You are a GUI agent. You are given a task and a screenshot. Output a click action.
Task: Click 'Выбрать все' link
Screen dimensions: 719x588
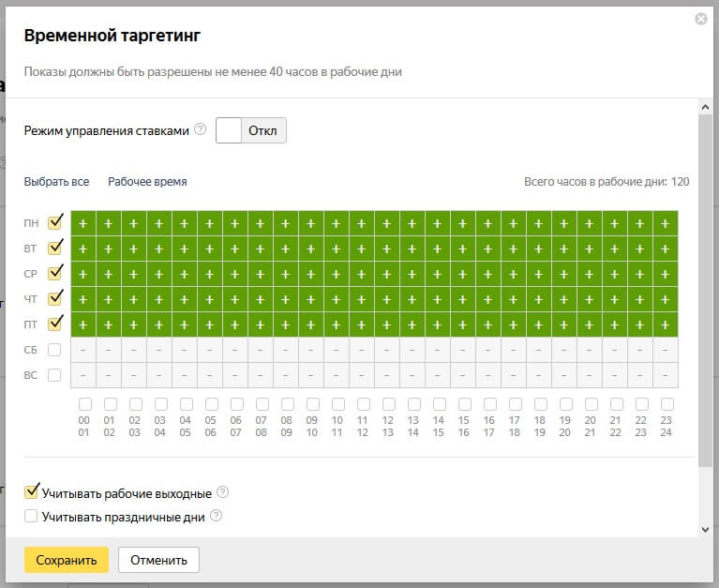pyautogui.click(x=56, y=182)
